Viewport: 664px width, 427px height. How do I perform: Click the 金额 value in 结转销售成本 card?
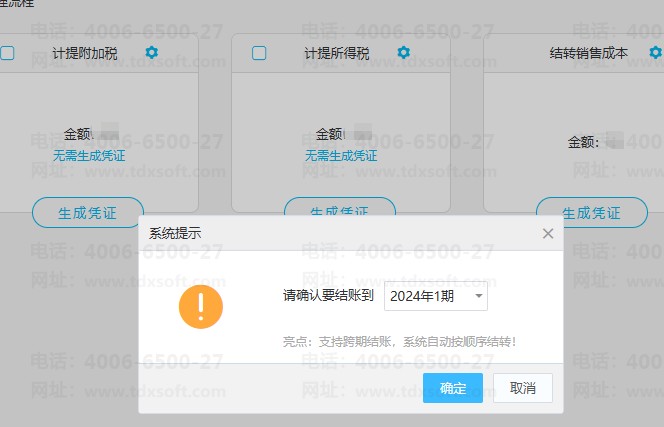612,142
